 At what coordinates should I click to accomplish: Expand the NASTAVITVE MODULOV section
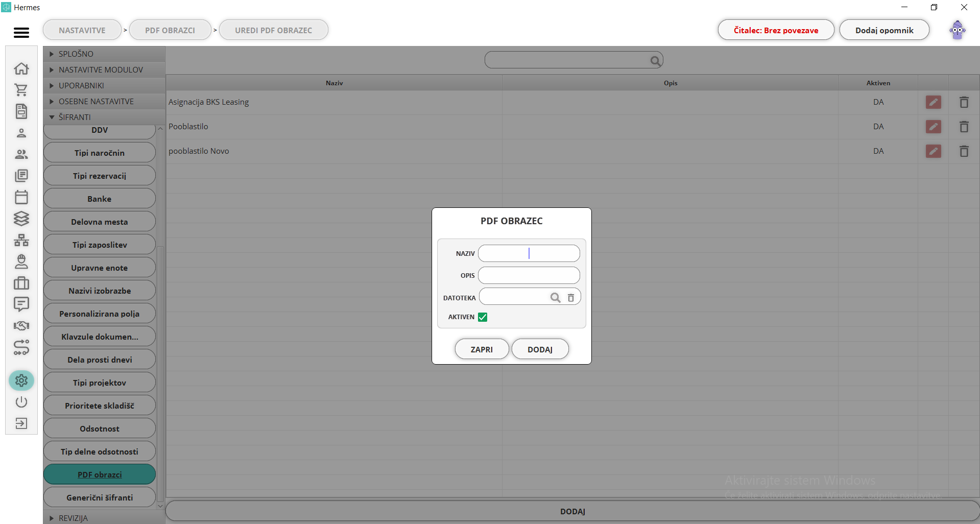click(104, 69)
